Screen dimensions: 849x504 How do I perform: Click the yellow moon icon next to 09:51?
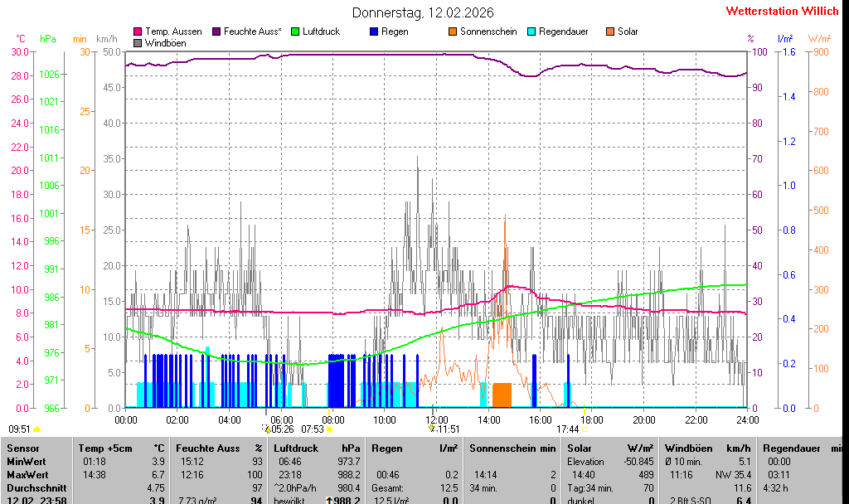(x=36, y=429)
